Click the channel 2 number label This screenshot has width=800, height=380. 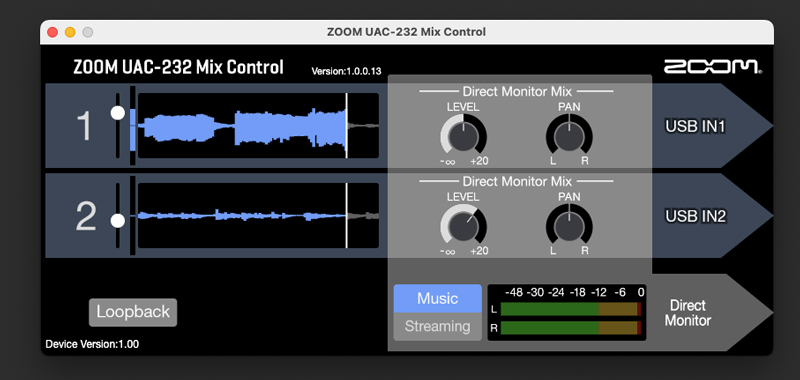click(86, 217)
